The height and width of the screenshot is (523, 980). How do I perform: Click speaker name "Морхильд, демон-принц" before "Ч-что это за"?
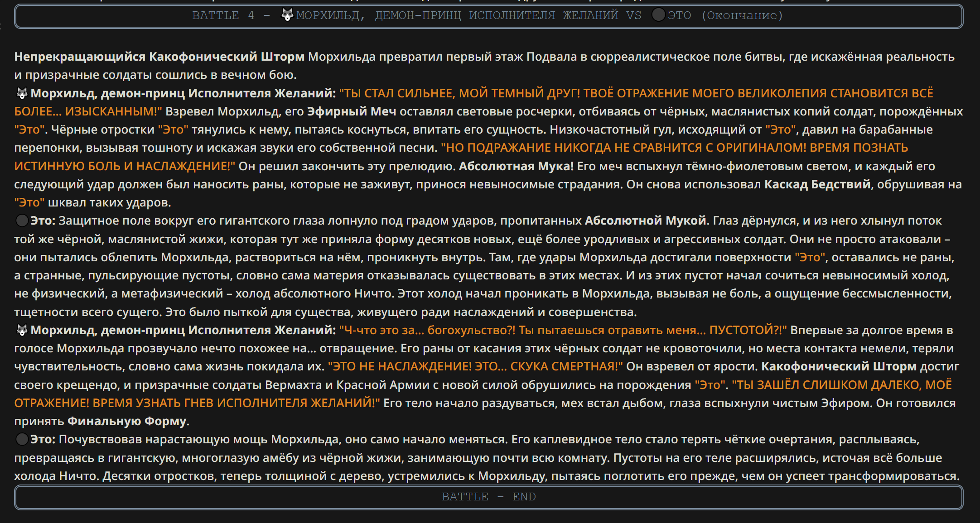tap(108, 330)
